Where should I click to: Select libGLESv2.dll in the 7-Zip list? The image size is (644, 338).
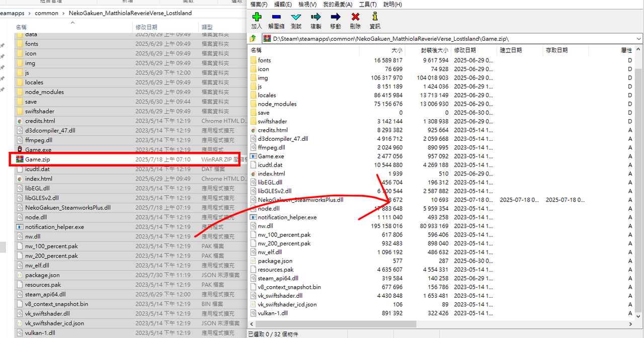point(274,191)
